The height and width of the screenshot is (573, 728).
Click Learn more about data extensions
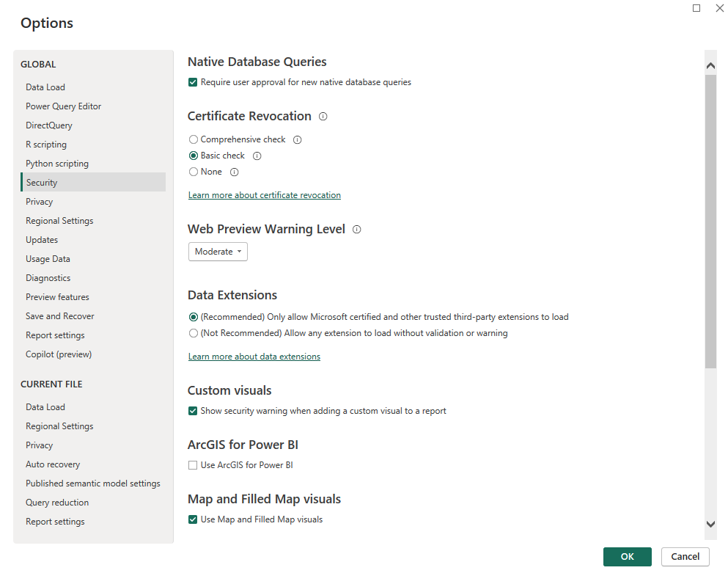254,356
